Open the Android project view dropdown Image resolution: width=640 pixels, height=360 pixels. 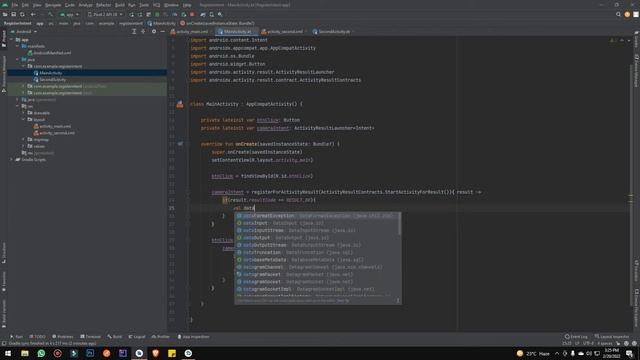(x=24, y=31)
